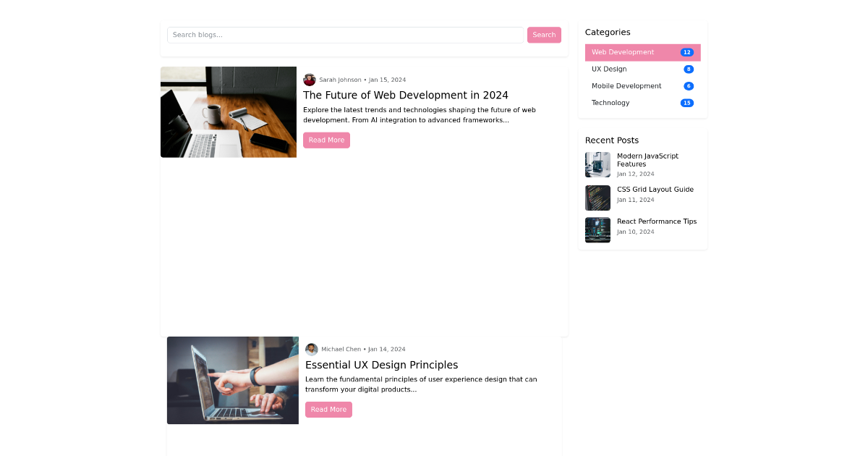Click Michael Chen's author avatar
Screen dimensions: 868x456
click(312, 349)
